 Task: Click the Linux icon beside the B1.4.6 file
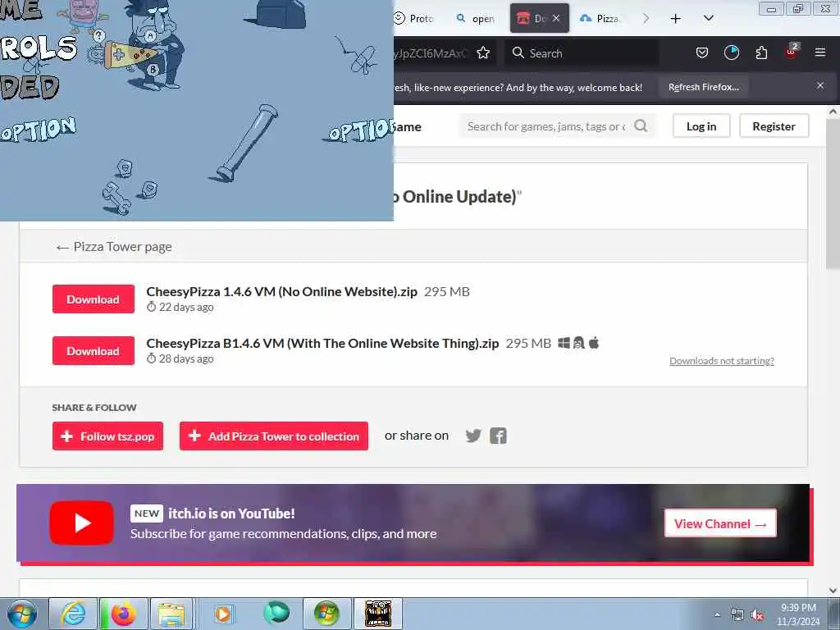pos(578,343)
